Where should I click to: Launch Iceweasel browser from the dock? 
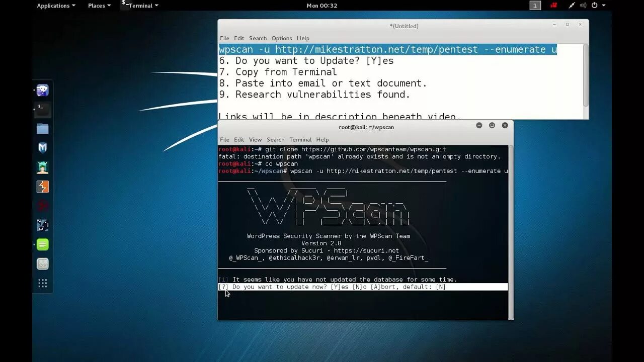[43, 90]
